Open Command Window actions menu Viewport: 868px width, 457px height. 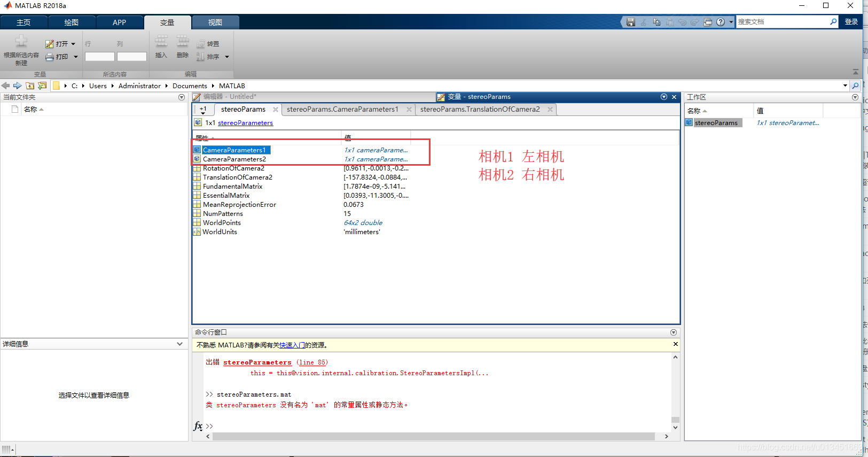pos(674,332)
